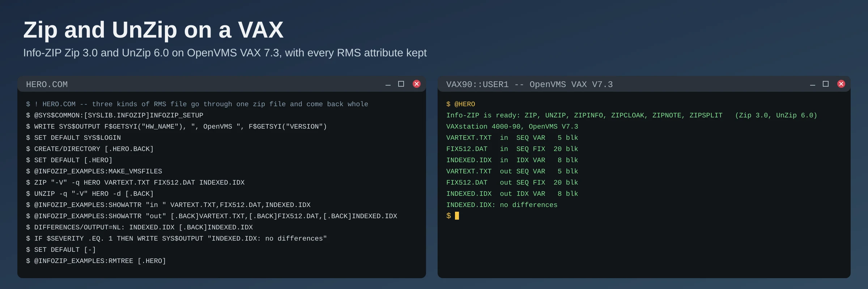Click the MAKE_VMSFILES script line

pyautogui.click(x=94, y=171)
